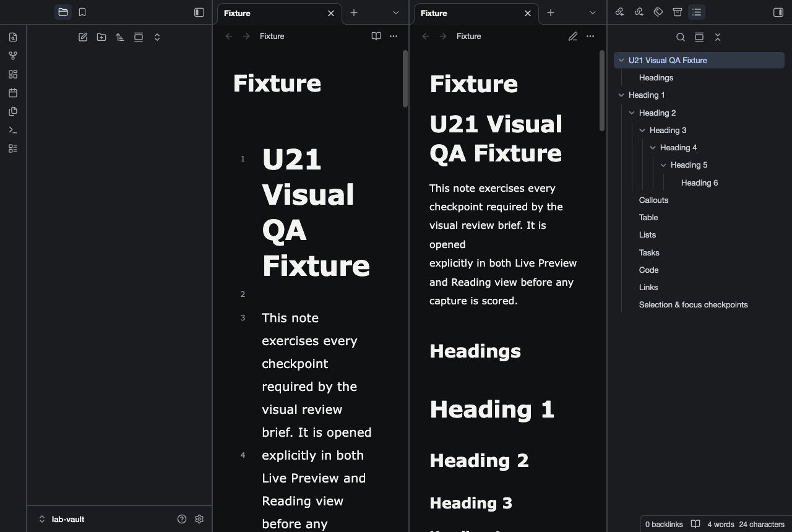Open today's daily note calendar icon
The height and width of the screenshot is (532, 792).
(13, 93)
